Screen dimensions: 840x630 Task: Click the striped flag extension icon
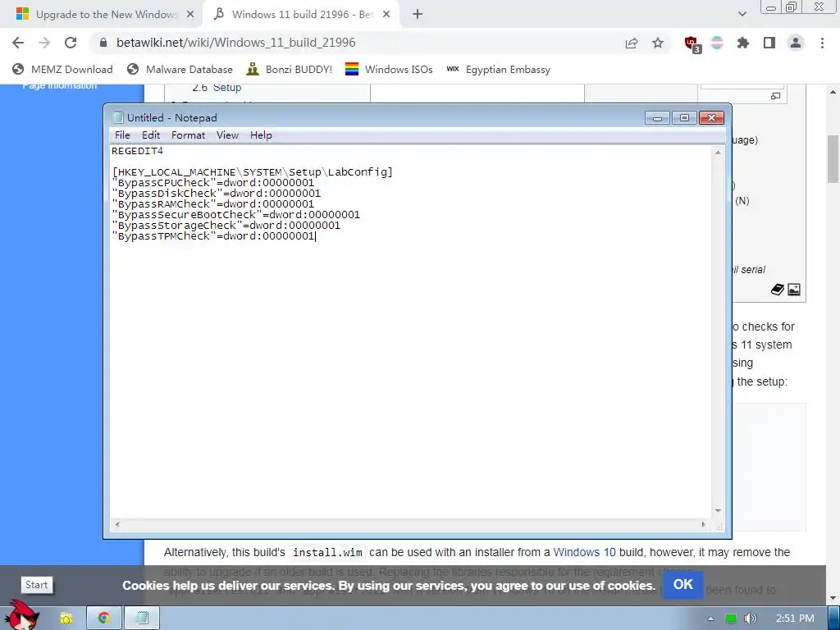[x=717, y=43]
